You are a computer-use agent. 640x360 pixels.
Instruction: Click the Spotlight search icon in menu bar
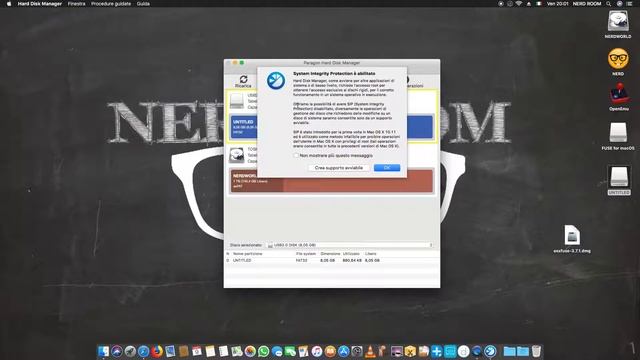609,4
